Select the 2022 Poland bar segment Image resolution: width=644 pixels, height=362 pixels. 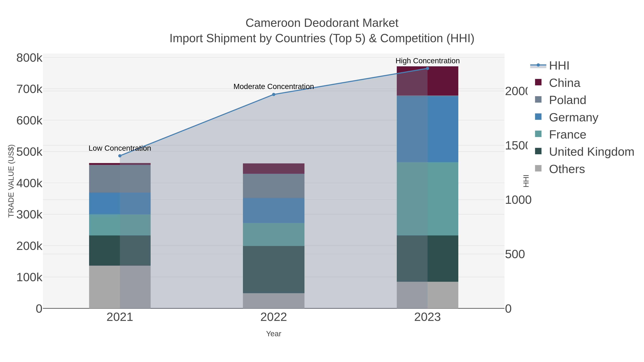[274, 186]
